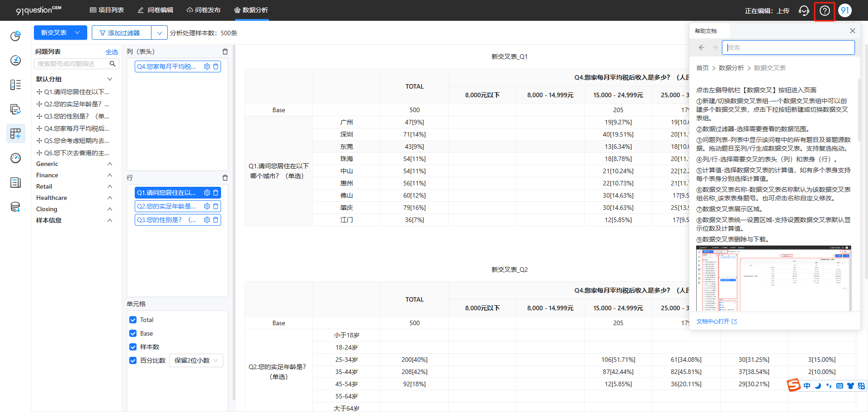Open the clock download icon in sidebar

coord(15,60)
